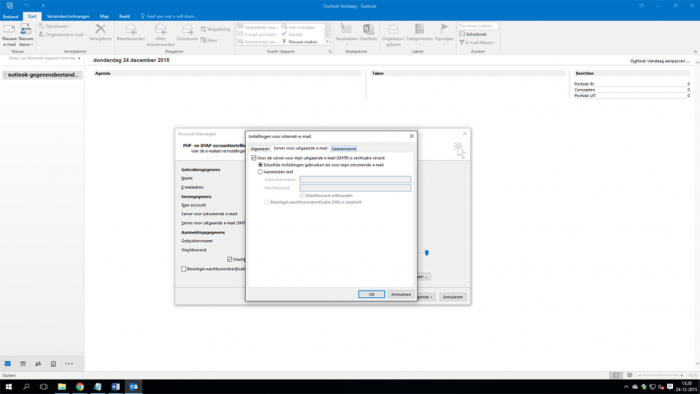Click the Nieuwe e-mail icon in ribbon

tap(9, 35)
